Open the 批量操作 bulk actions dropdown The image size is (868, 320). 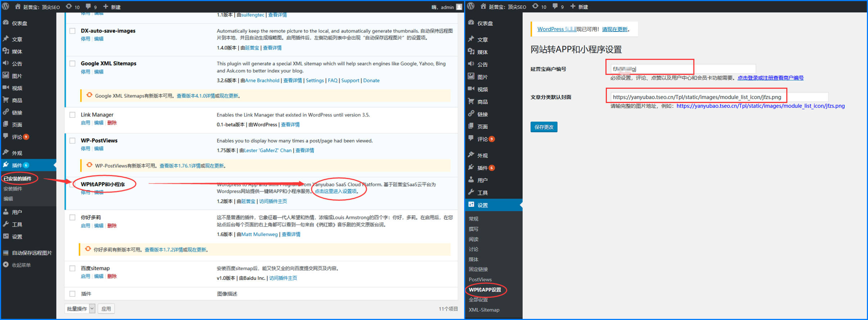coord(80,308)
